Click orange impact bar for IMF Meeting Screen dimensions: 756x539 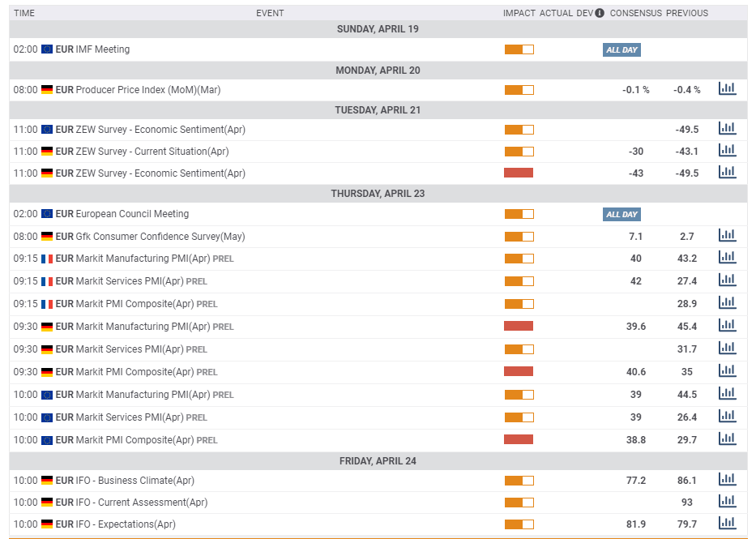519,49
